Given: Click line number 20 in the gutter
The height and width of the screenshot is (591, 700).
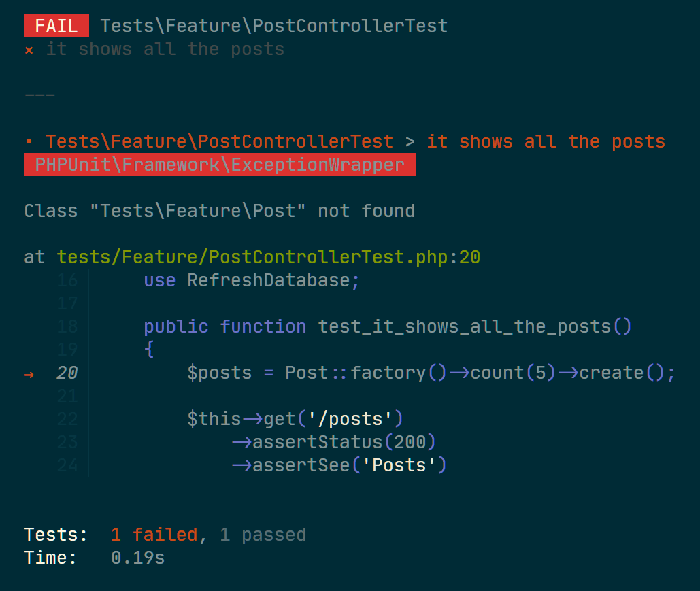Looking at the screenshot, I should click(x=67, y=373).
